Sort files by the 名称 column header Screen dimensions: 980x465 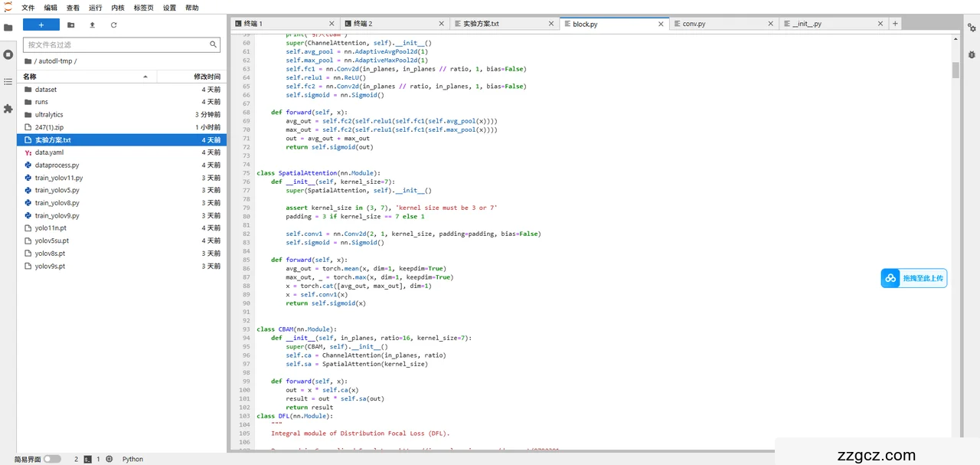(31, 77)
